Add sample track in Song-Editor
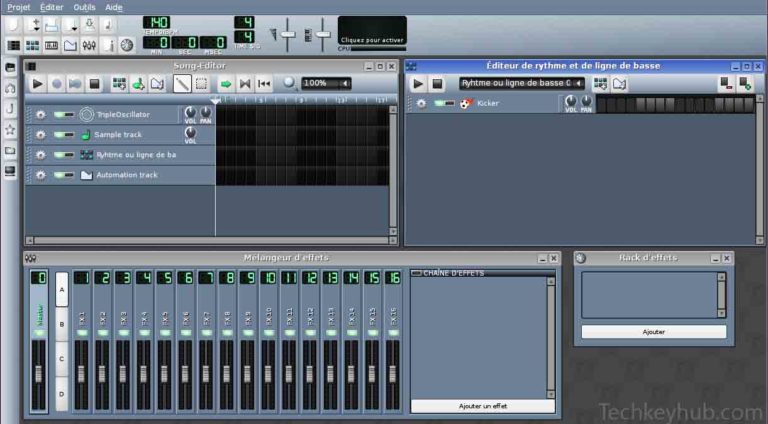 138,84
